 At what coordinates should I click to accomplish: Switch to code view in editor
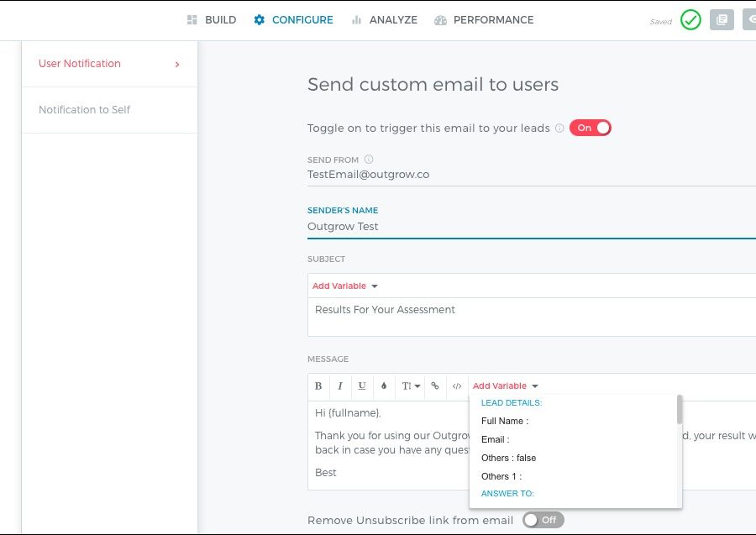click(457, 386)
